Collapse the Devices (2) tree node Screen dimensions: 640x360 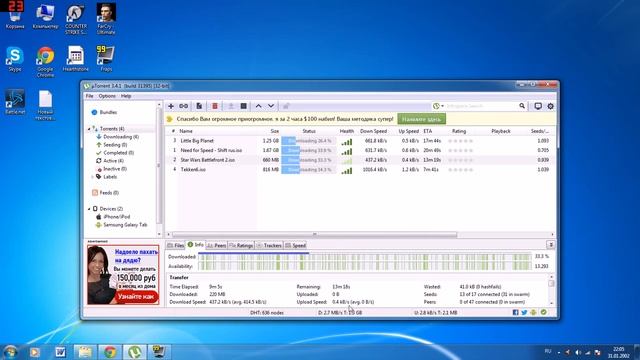pos(89,209)
